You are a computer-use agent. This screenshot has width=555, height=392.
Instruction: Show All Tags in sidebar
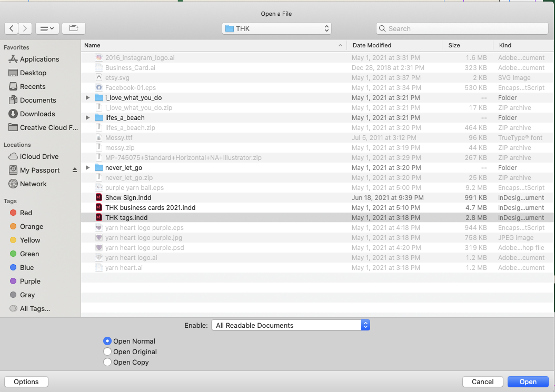(29, 308)
